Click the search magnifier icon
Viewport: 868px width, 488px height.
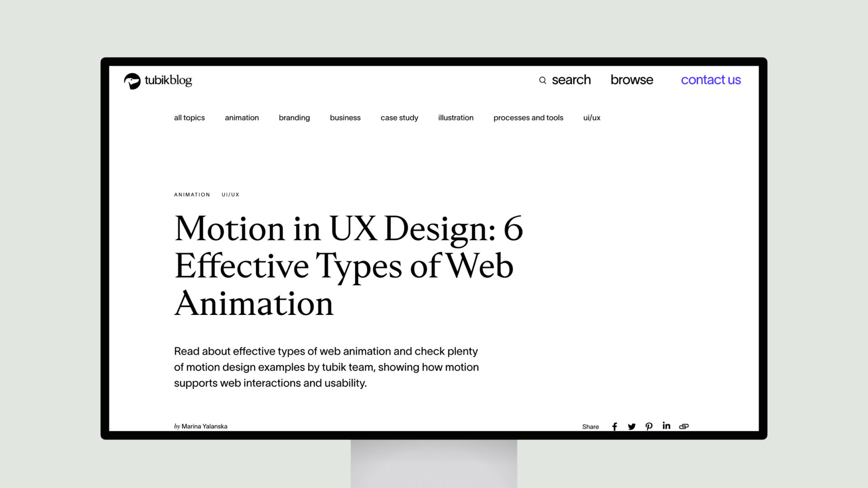(542, 80)
